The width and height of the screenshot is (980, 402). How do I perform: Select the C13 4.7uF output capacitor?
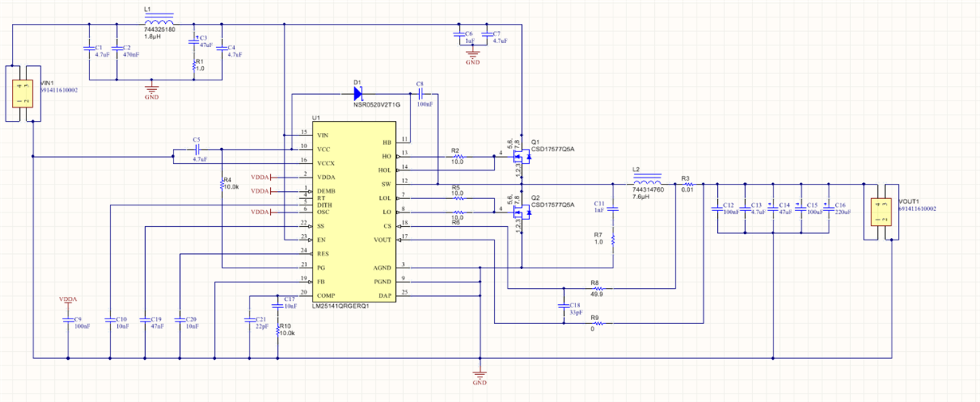[744, 210]
